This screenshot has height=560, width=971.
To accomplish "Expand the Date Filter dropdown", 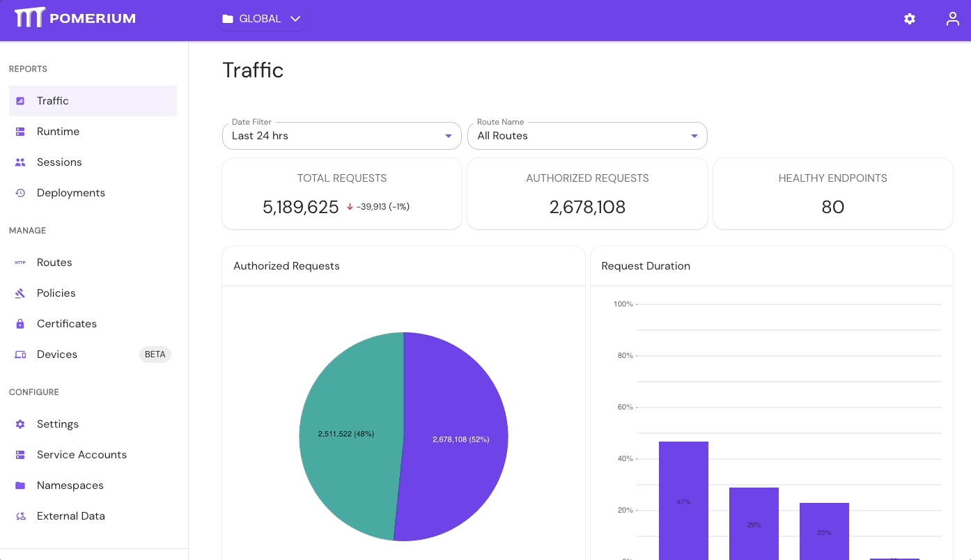I will click(x=449, y=135).
